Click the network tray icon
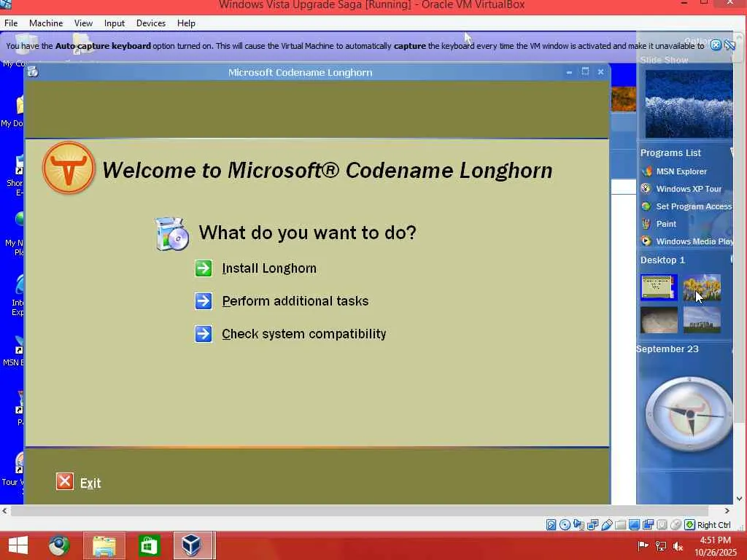 click(661, 546)
